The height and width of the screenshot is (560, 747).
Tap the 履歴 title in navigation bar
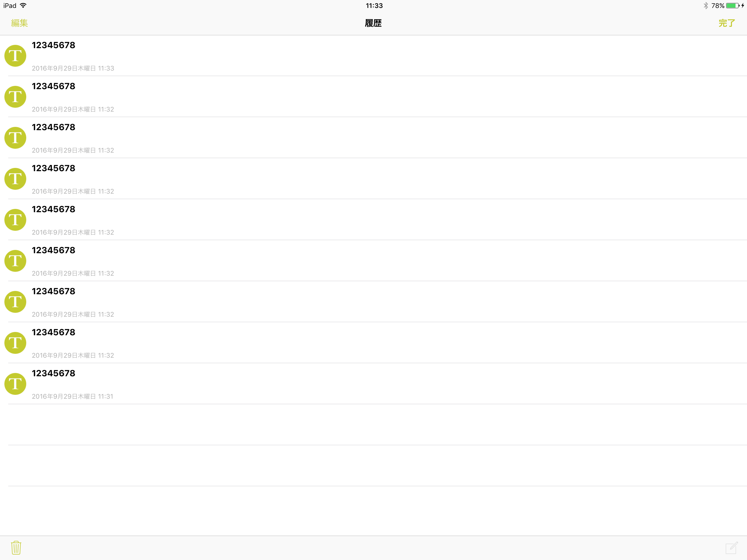[373, 23]
